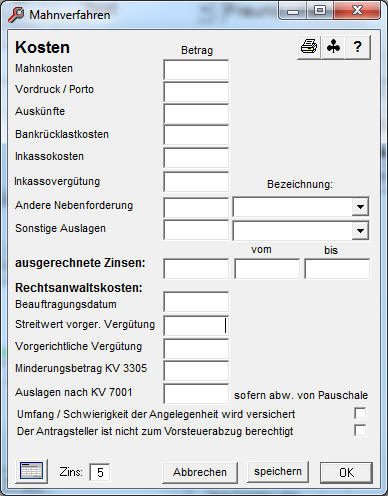388x496 pixels.
Task: Focus the Mahnkosten amount field
Action: pyautogui.click(x=196, y=70)
